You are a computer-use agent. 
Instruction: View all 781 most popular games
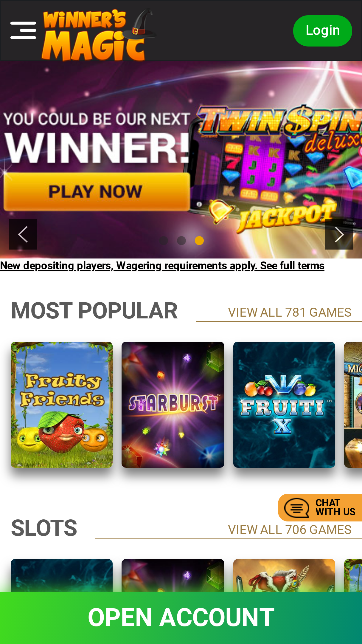[x=290, y=312]
